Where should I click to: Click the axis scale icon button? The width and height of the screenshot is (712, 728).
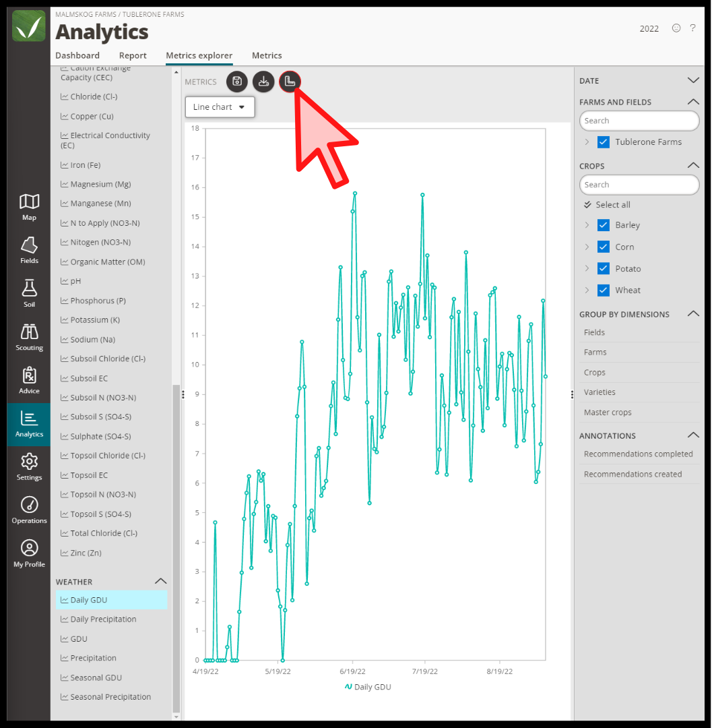(290, 82)
